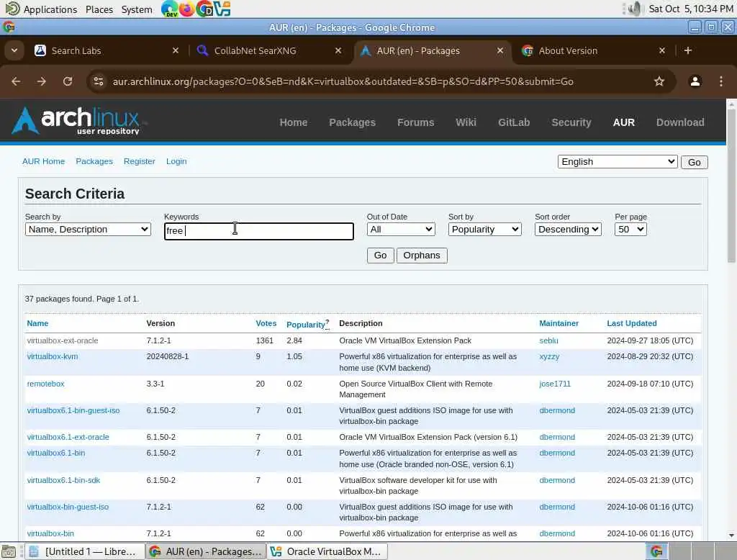Viewport: 737px width, 560px height.
Task: Open Chrome three-dot menu
Action: 721,81
